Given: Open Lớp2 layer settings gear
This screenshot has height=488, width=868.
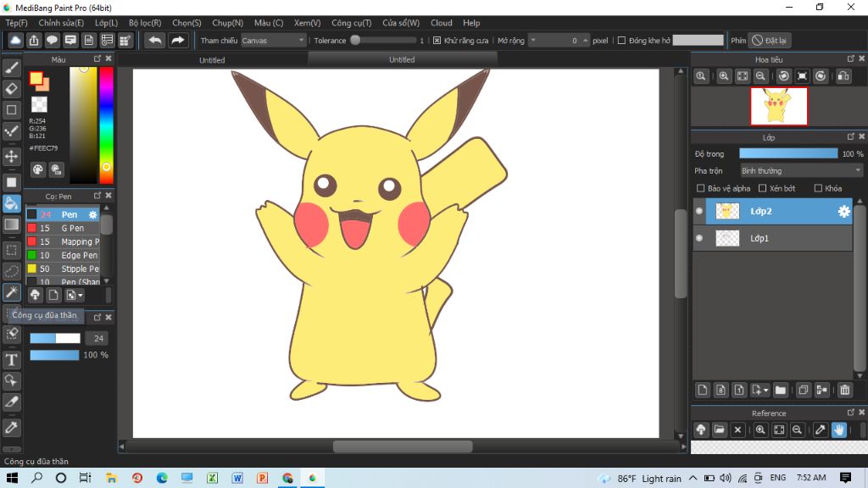Looking at the screenshot, I should coord(843,211).
